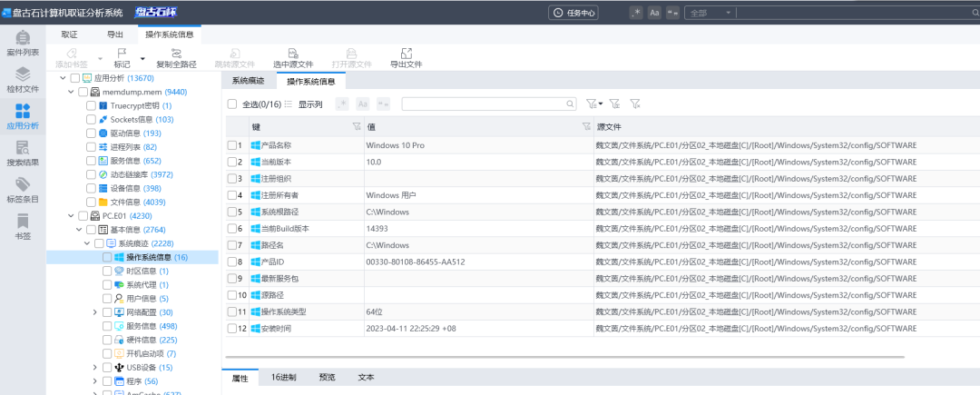Click the filter icon in 值 column header

coord(586,126)
